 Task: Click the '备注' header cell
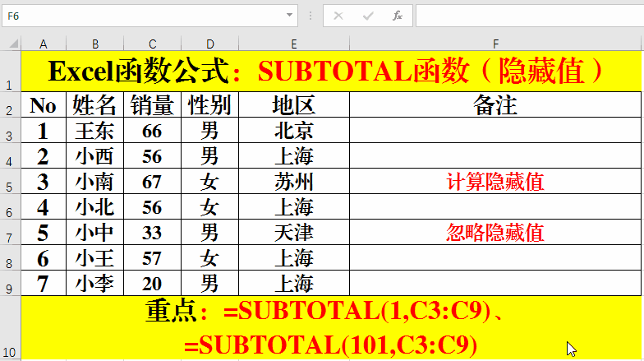click(495, 104)
